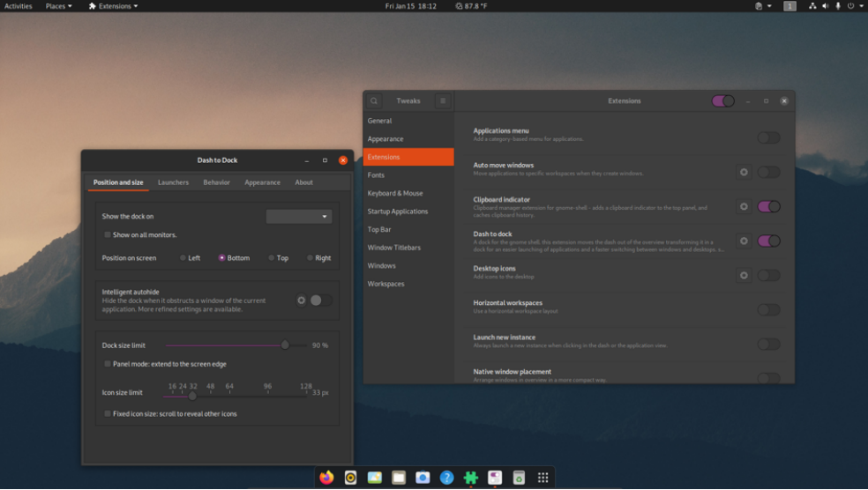Click the search icon in Tweaks

point(374,100)
